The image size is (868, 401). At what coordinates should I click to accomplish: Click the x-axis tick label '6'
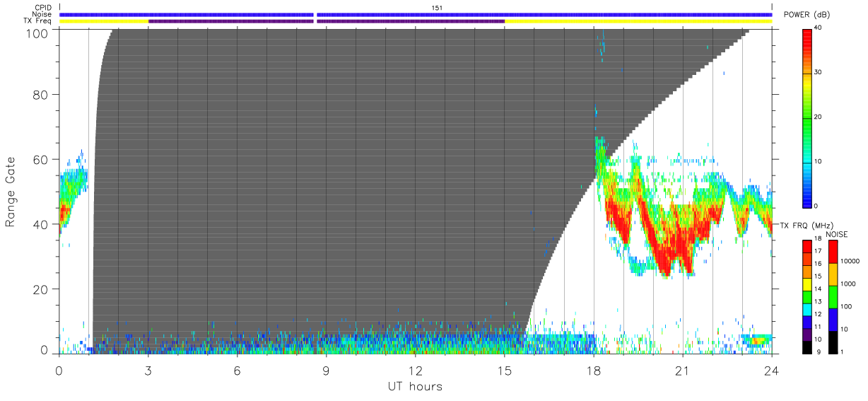click(x=237, y=370)
